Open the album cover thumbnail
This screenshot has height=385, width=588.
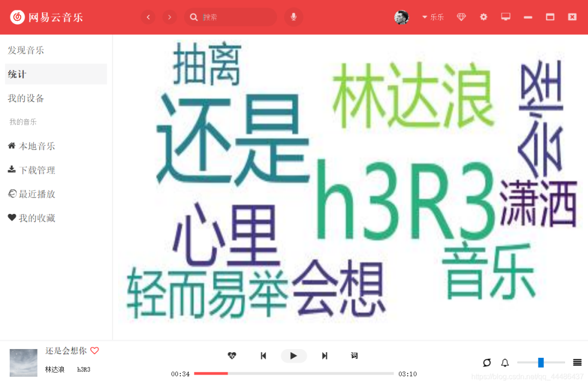point(23,363)
